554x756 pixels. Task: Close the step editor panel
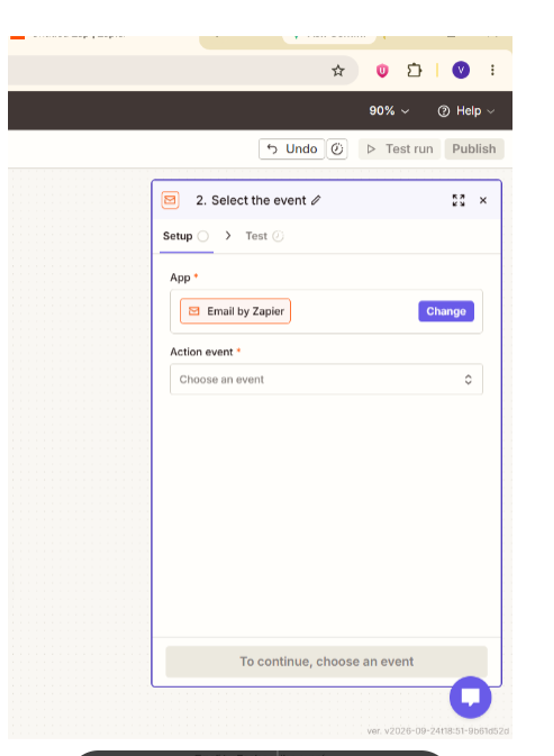tap(483, 200)
